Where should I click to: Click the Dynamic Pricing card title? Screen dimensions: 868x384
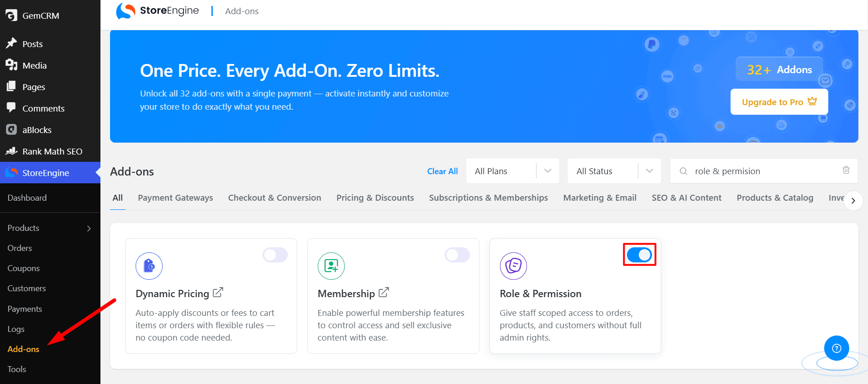172,293
